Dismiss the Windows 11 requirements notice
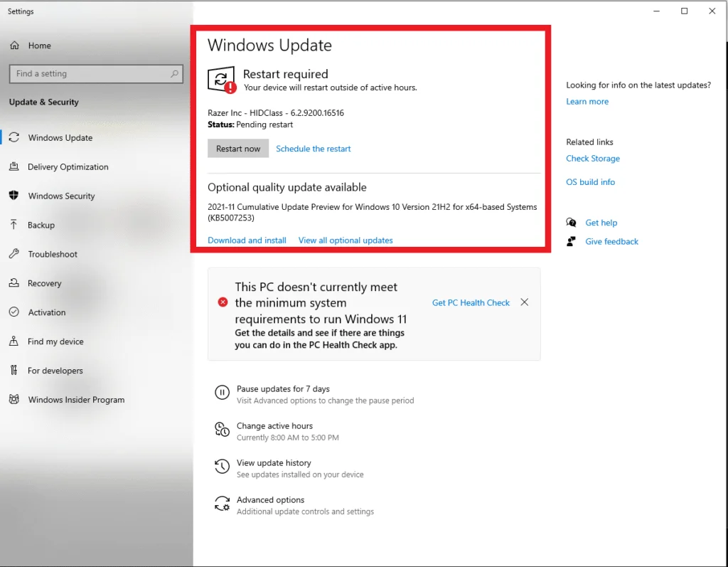The image size is (728, 567). (524, 302)
